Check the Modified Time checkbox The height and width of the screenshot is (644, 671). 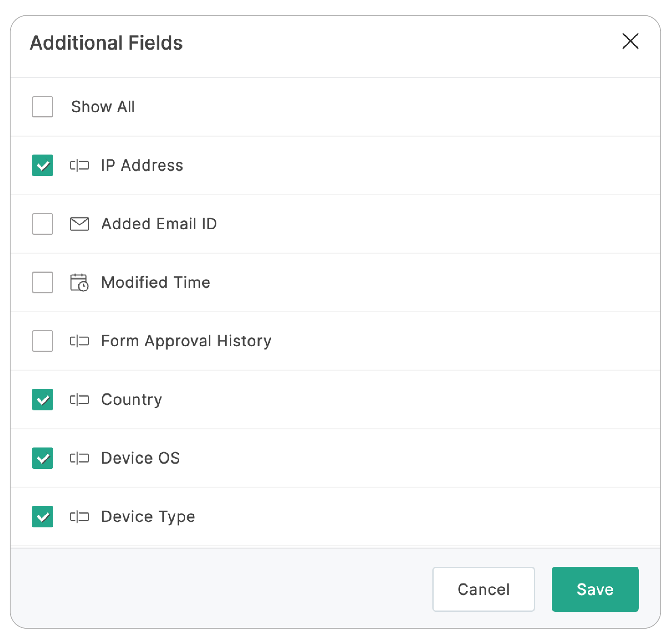click(42, 282)
